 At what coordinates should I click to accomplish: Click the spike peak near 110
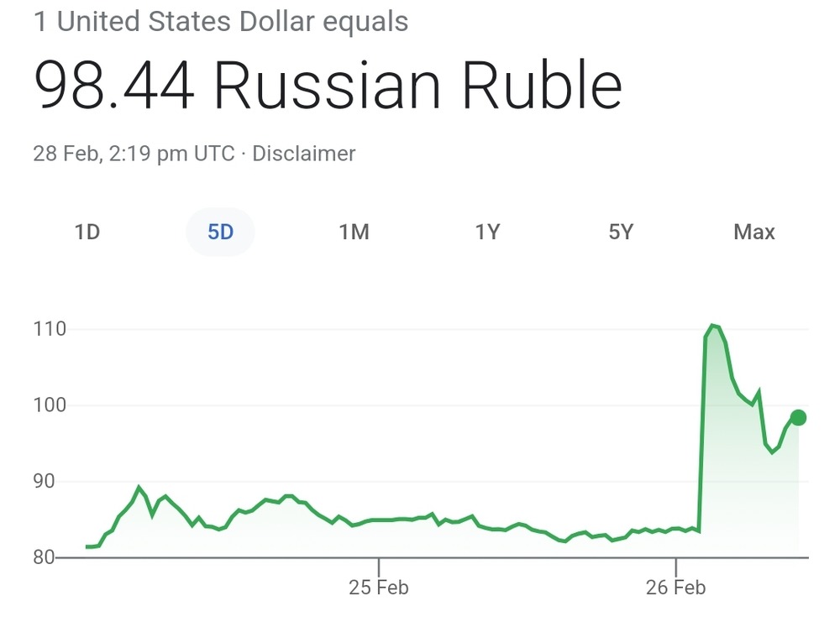[x=712, y=326]
